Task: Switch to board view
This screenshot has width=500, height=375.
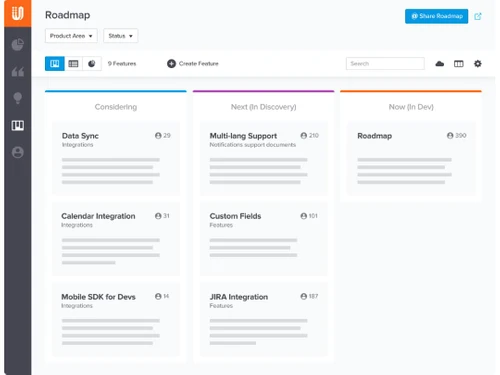Action: coord(55,64)
